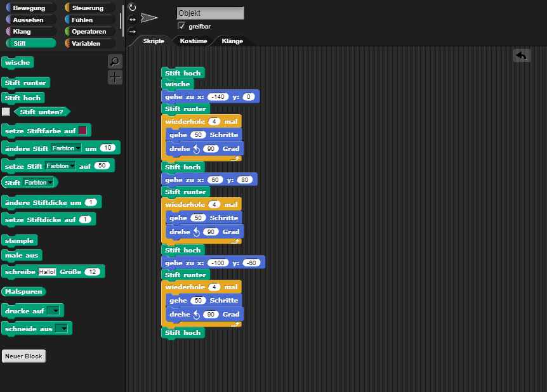Click the Objekt sprite name field
This screenshot has width=547, height=392.
click(210, 13)
